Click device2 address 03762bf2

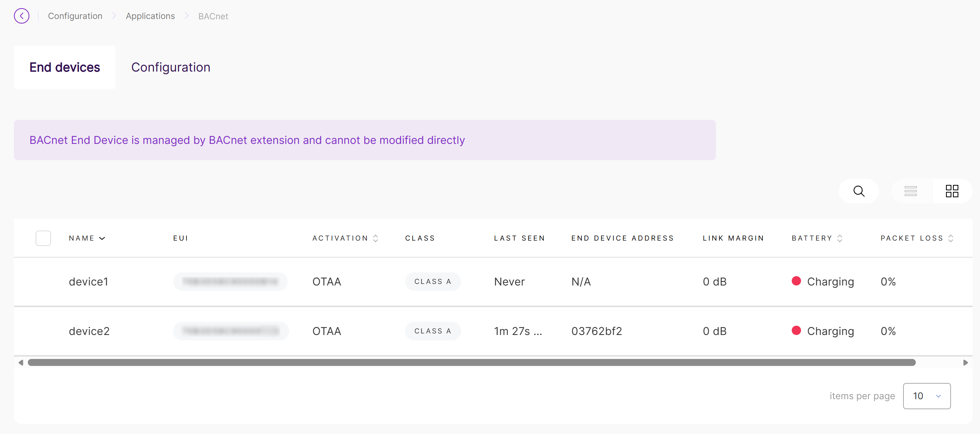(x=597, y=331)
